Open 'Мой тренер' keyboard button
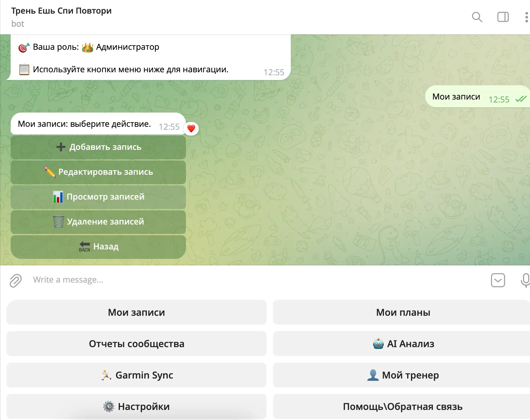 [401, 375]
